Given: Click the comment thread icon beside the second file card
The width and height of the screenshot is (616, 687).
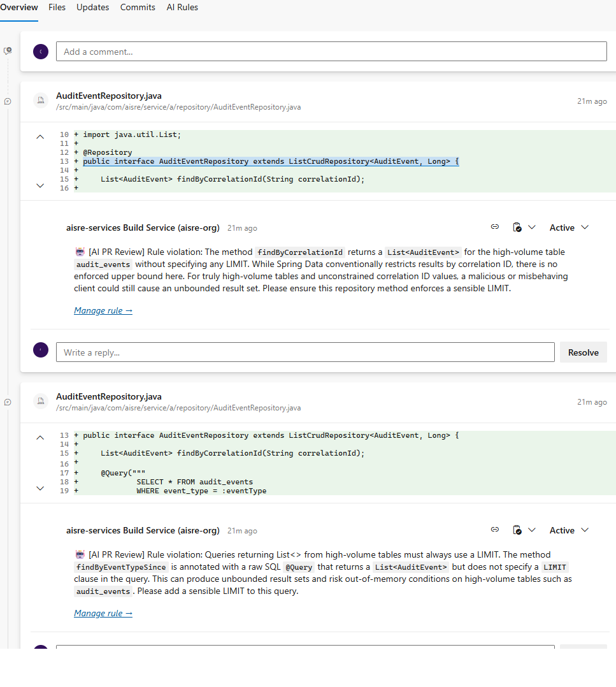Looking at the screenshot, I should [x=7, y=401].
